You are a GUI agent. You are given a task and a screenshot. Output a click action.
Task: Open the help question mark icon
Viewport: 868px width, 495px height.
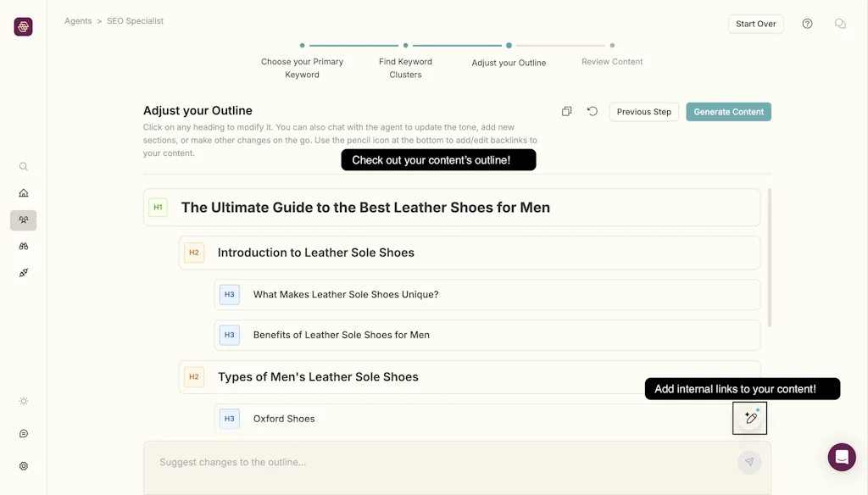(x=807, y=24)
